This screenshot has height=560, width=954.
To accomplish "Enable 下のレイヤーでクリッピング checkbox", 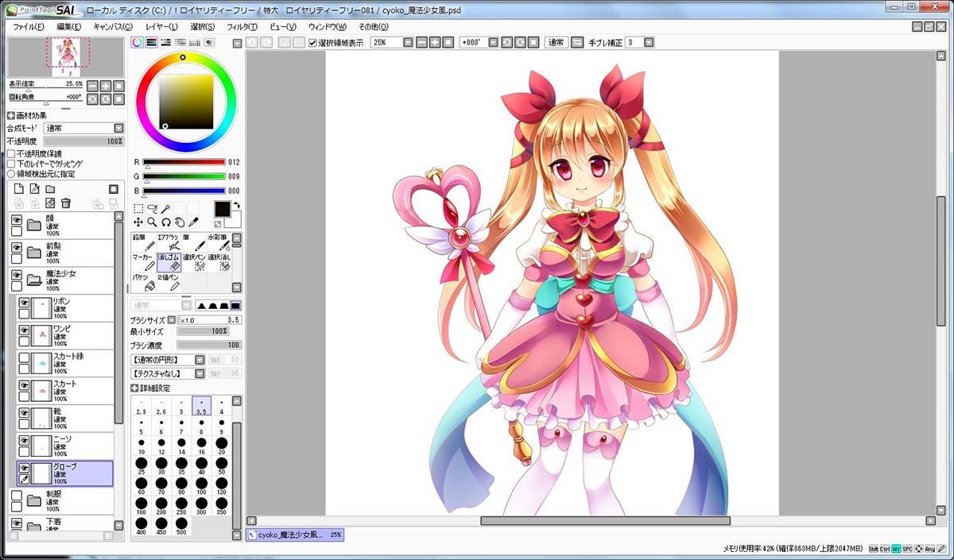I will point(11,164).
